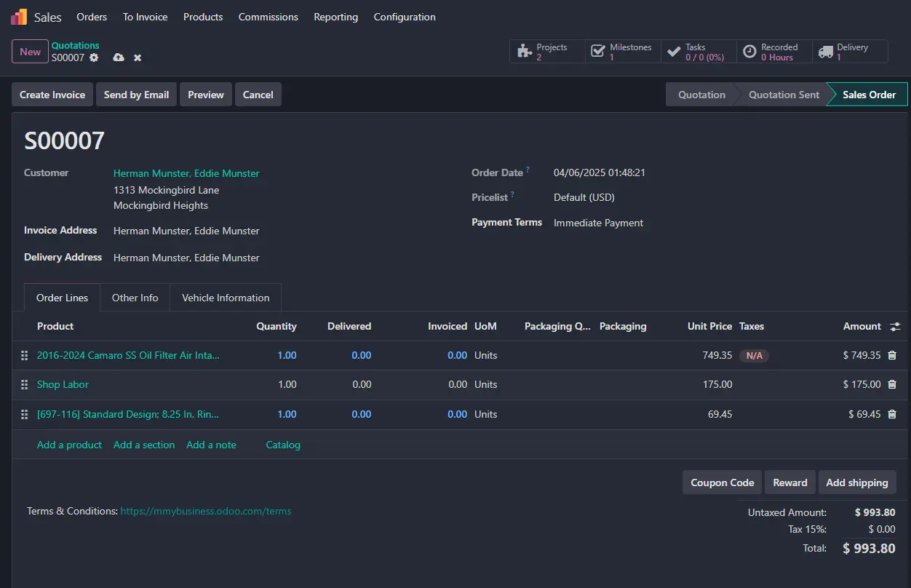Open the Orders dropdown menu
Image resolution: width=911 pixels, height=588 pixels.
(x=92, y=17)
